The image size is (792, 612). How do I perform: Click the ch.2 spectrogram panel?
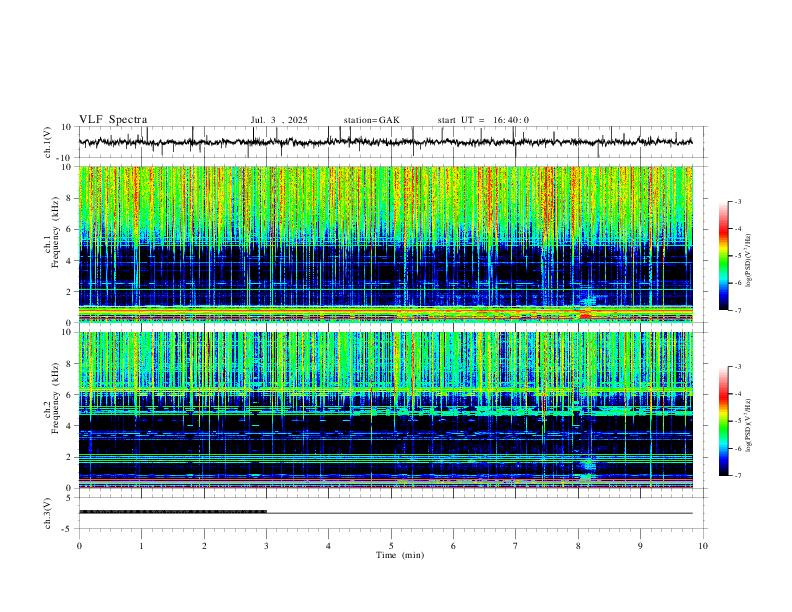tap(386, 410)
